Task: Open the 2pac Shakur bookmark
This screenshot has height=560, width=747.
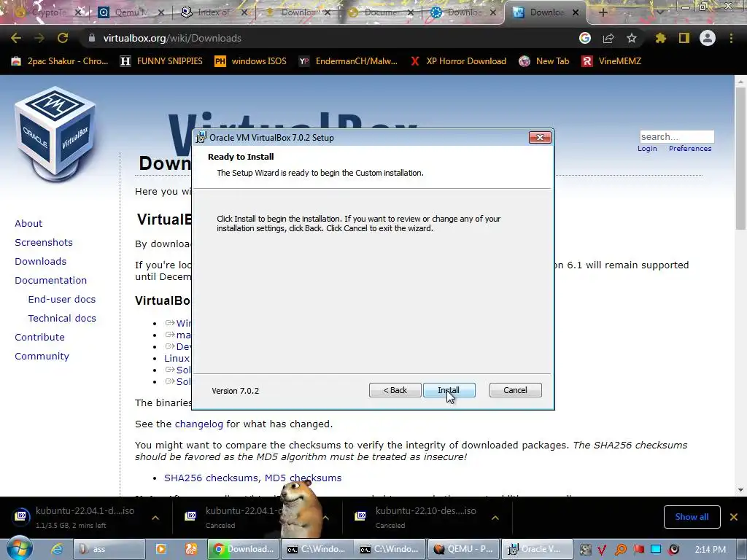Action: tap(60, 61)
